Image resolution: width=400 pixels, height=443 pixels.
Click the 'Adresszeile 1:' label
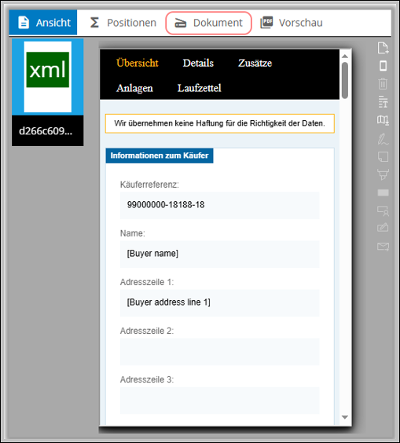pyautogui.click(x=147, y=282)
